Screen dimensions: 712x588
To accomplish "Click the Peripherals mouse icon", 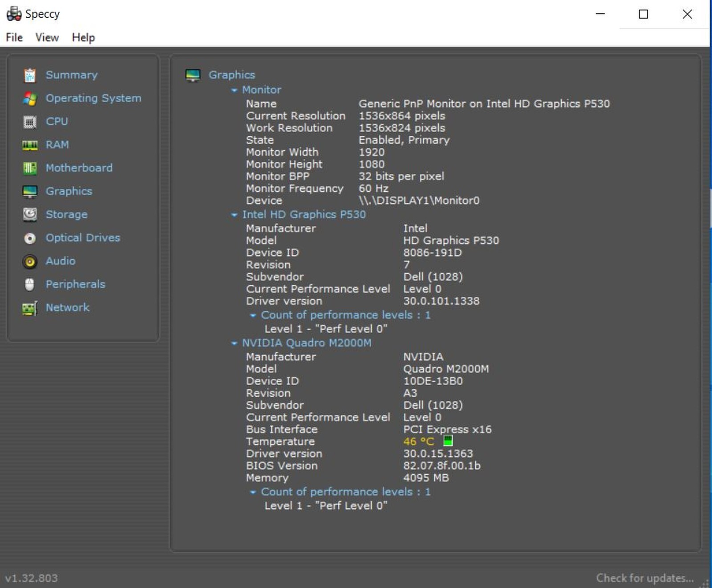I will pos(30,285).
